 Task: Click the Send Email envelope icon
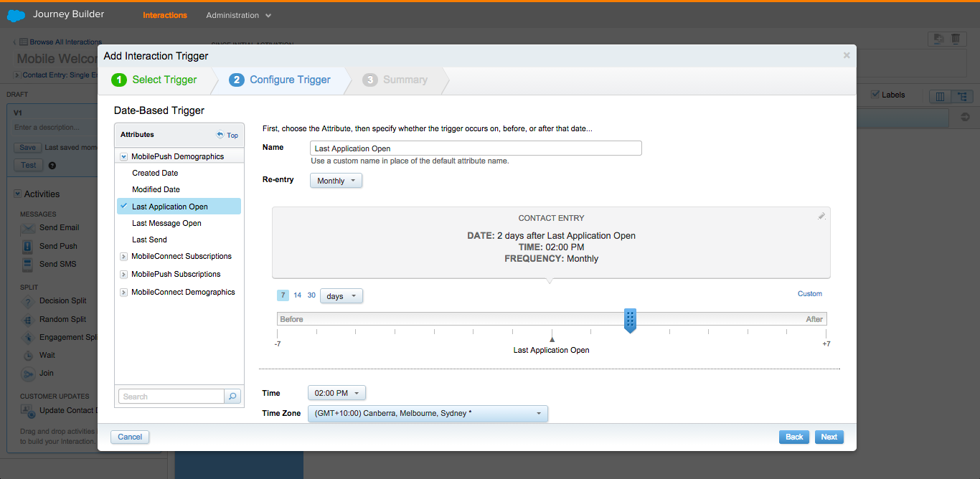point(28,228)
